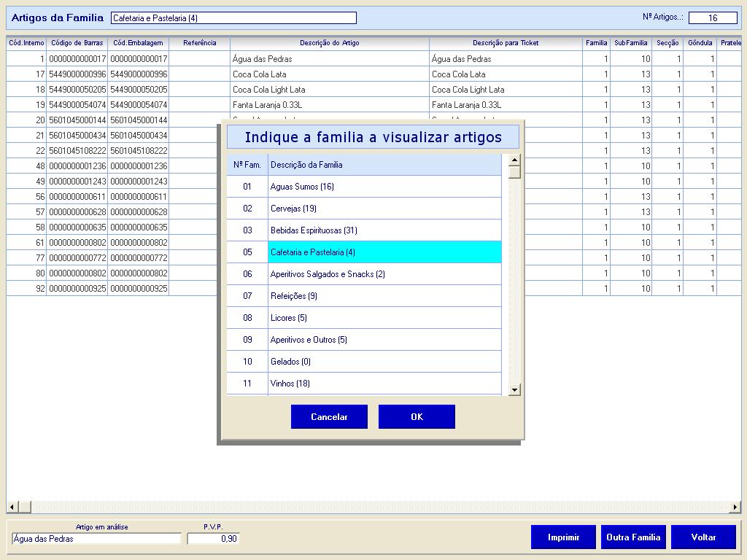Click right arrow of horizontal scrollbar
Viewport: 747px width, 560px height.
[x=735, y=507]
